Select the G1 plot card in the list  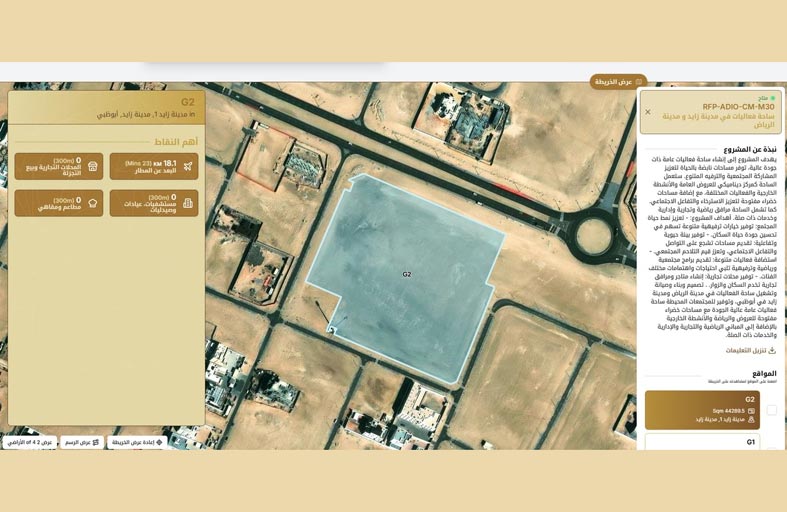click(701, 441)
